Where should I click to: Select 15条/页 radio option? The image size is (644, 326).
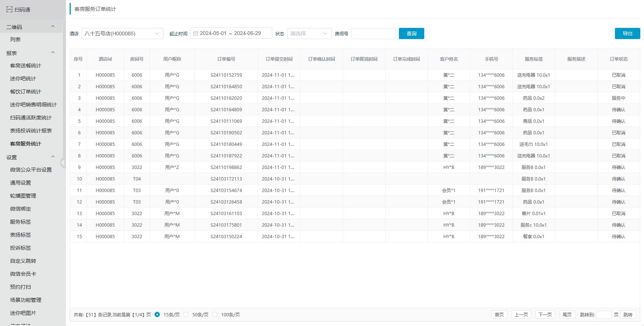pyautogui.click(x=157, y=314)
